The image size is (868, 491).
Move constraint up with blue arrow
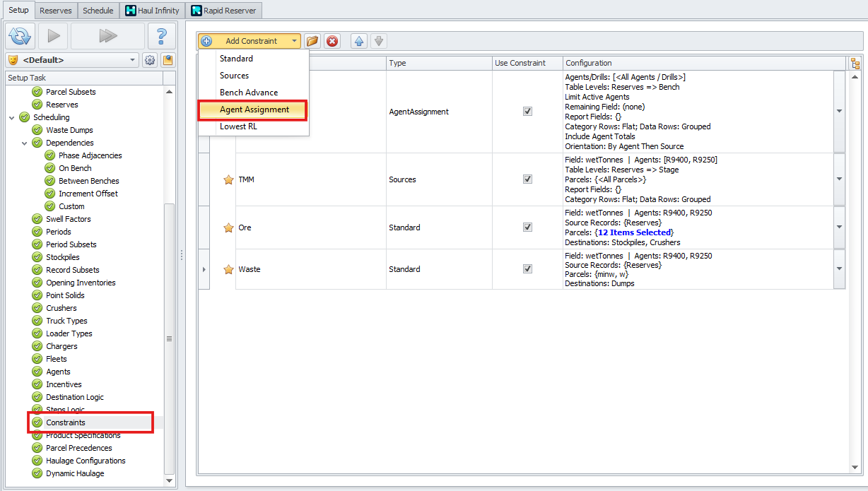[359, 41]
